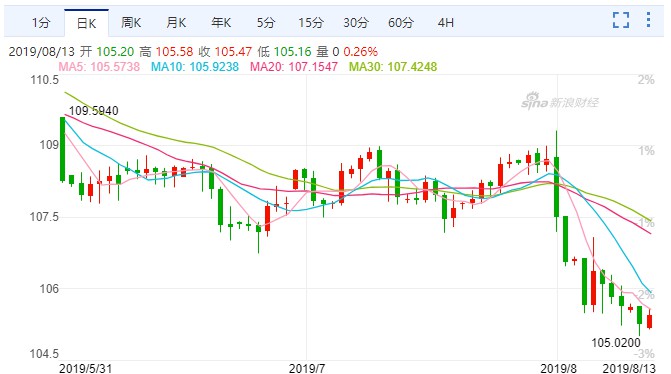Click the first tall green candlestick at 2019/5/31

point(62,149)
